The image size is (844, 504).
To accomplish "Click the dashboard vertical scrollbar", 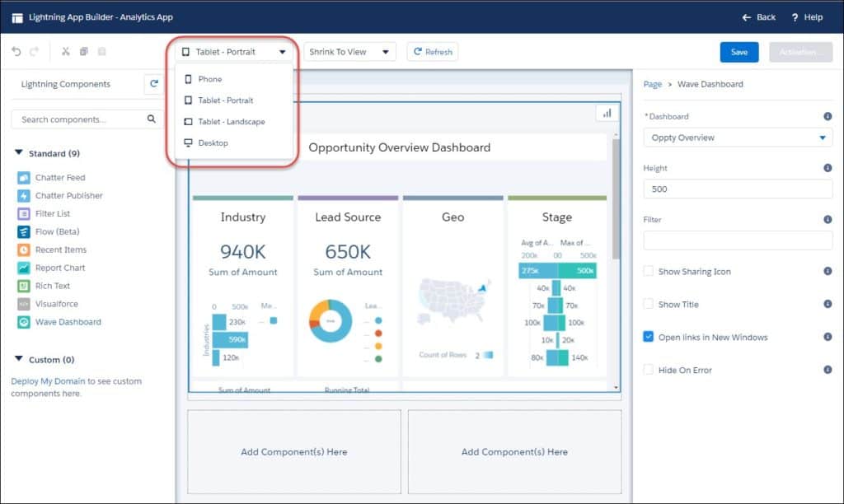I will click(616, 199).
